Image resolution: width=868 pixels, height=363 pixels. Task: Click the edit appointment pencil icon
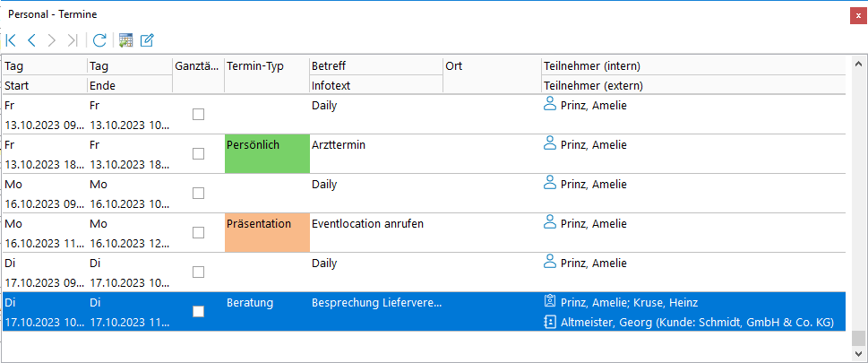pos(147,40)
